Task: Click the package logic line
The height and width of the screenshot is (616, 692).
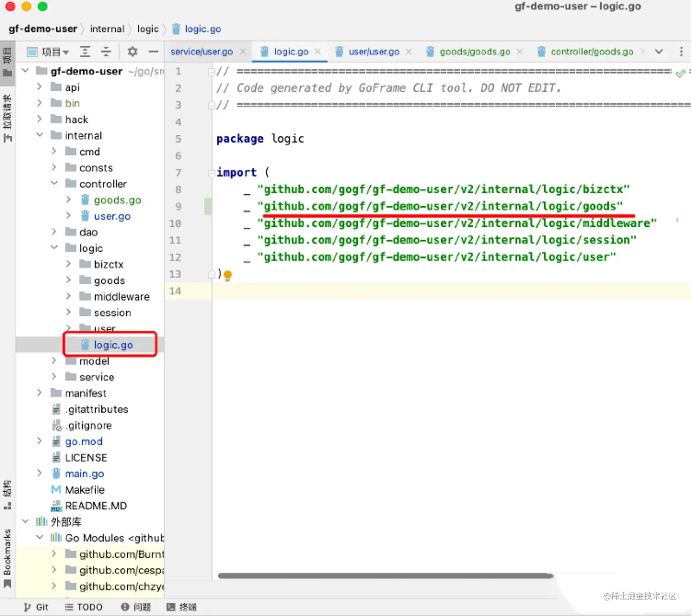Action: click(260, 139)
